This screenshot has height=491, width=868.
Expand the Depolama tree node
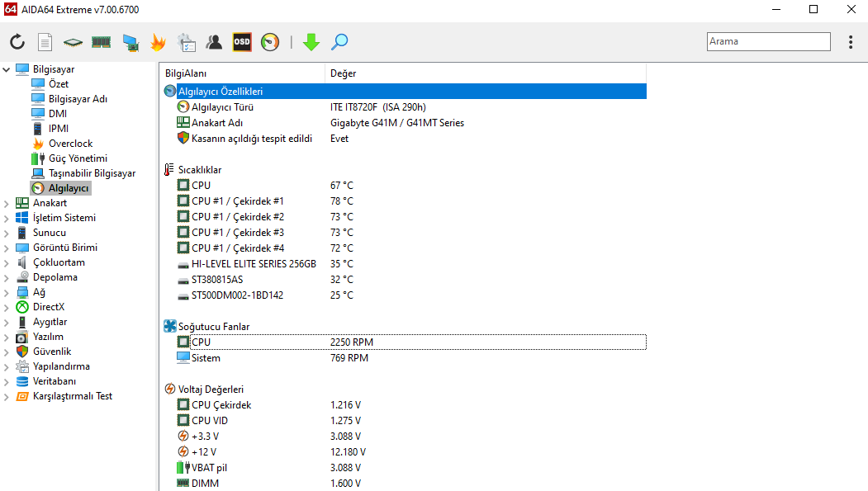tap(7, 278)
